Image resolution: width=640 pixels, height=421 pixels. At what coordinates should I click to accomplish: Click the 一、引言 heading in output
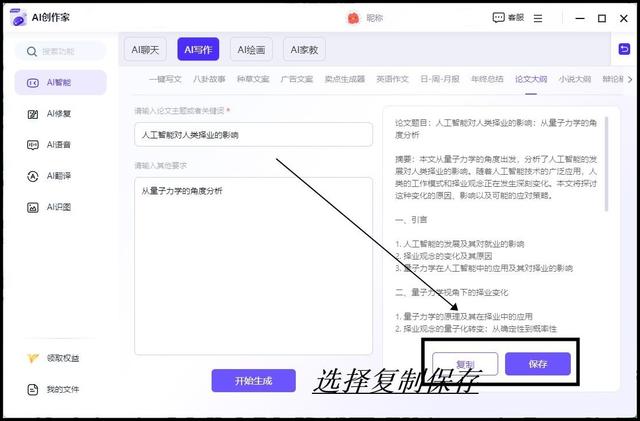tap(411, 220)
